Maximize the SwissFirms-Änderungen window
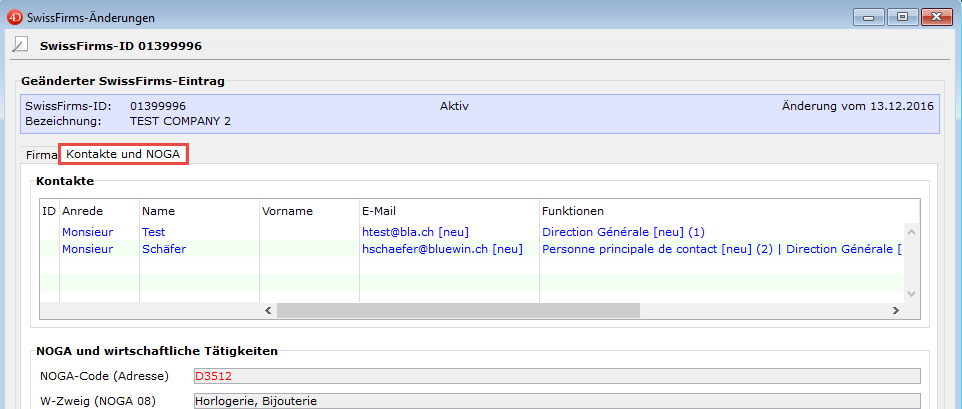 point(903,17)
